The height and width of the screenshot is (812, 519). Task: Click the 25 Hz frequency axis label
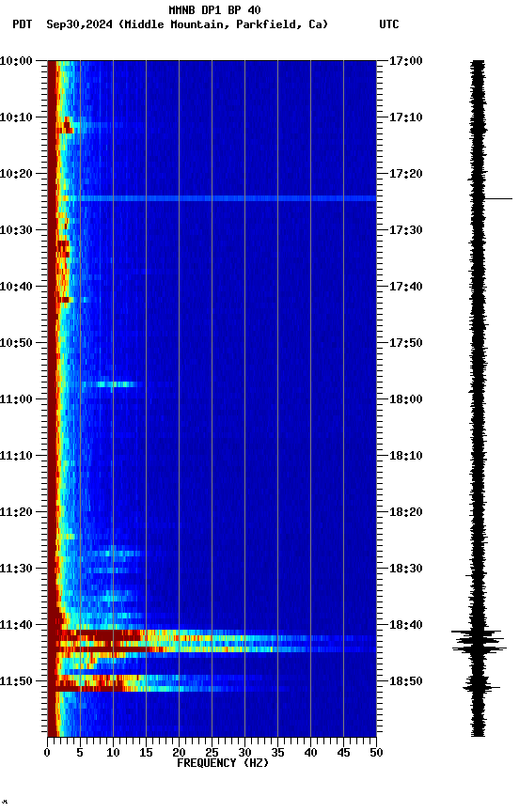212,753
